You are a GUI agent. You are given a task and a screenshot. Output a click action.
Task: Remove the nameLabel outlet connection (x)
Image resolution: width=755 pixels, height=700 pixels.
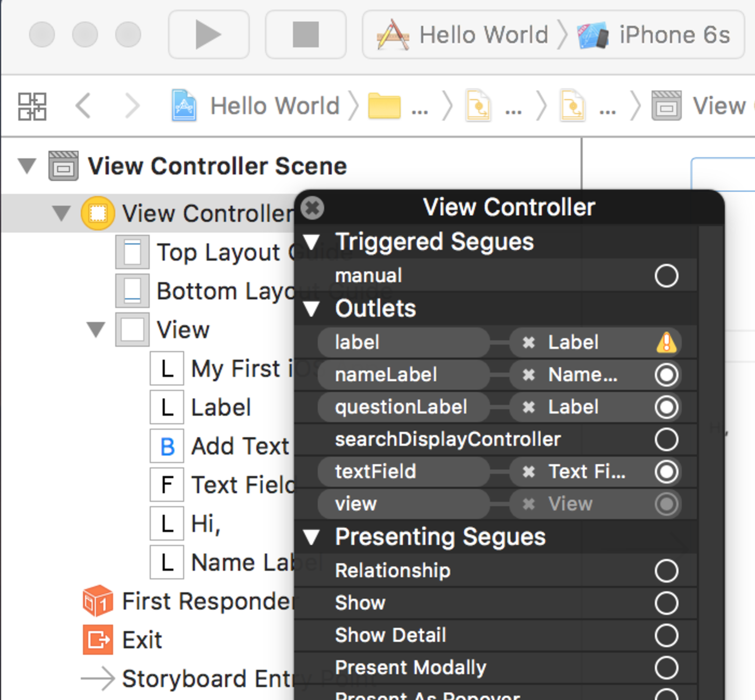529,375
